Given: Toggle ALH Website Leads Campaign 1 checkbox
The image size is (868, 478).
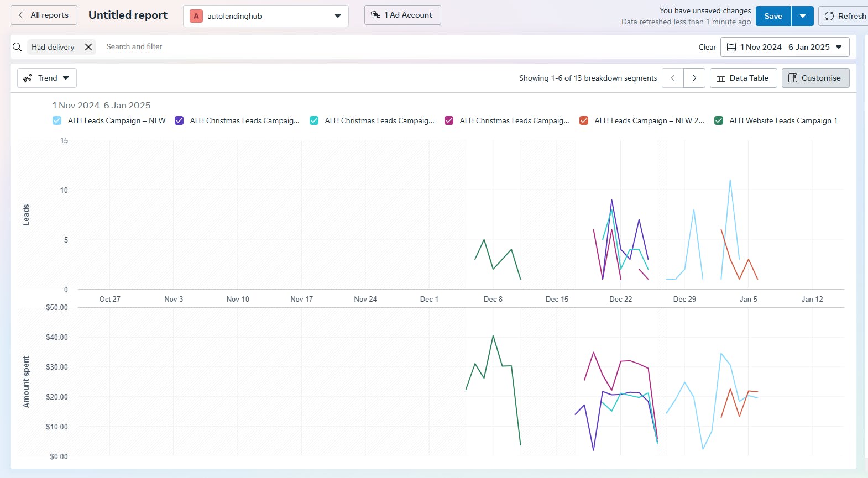Looking at the screenshot, I should click(719, 120).
